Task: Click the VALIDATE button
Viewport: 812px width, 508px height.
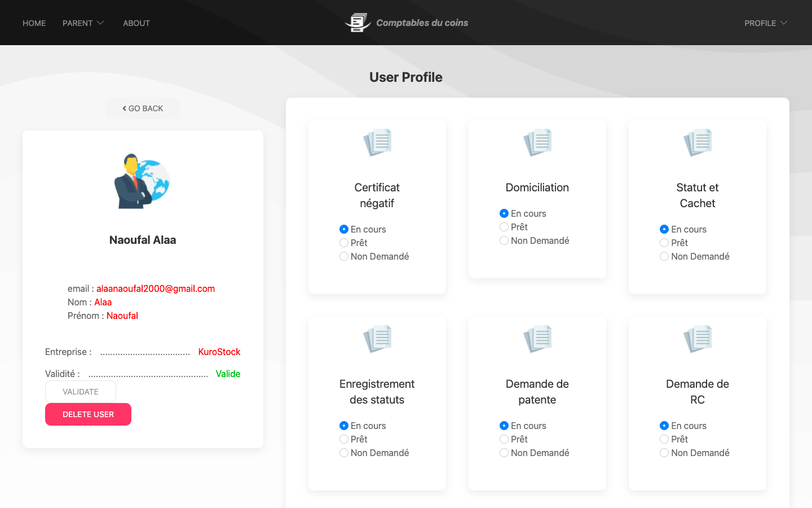Action: point(80,391)
